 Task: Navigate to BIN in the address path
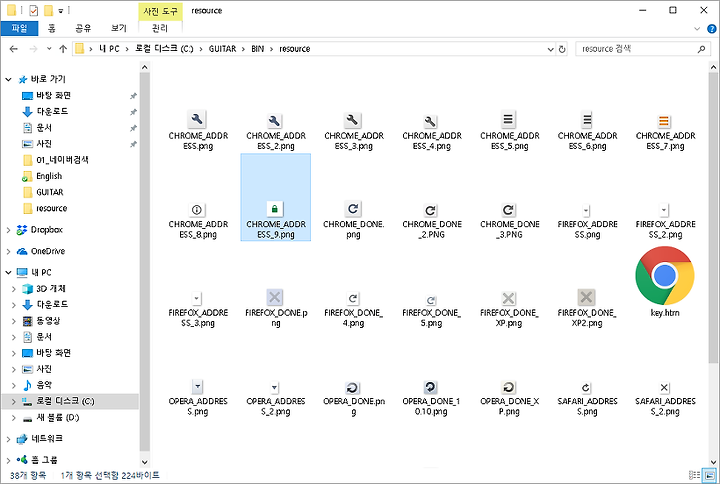[x=258, y=49]
